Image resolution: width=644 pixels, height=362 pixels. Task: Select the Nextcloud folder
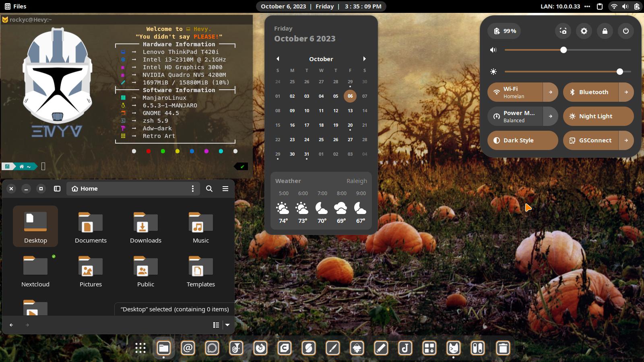35,271
